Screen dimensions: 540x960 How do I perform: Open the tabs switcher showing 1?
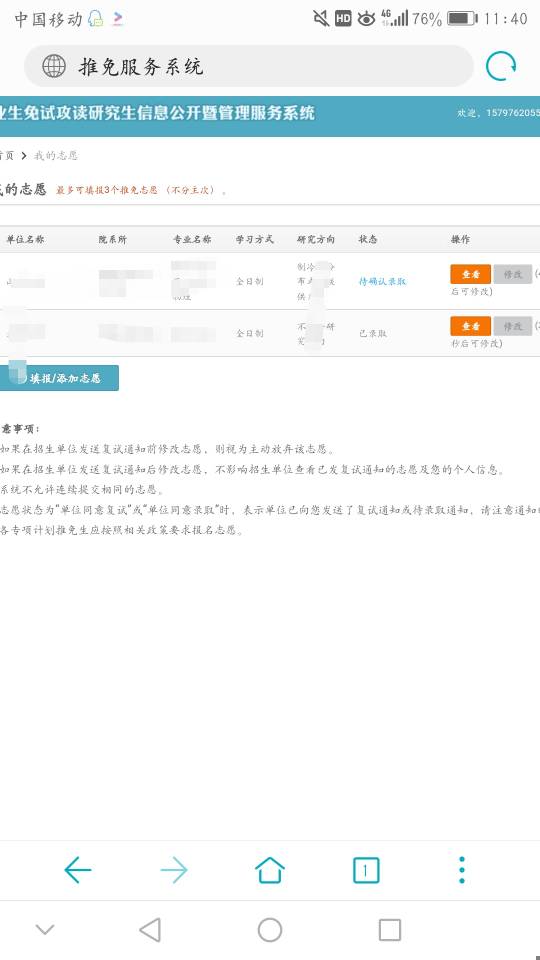(x=366, y=870)
